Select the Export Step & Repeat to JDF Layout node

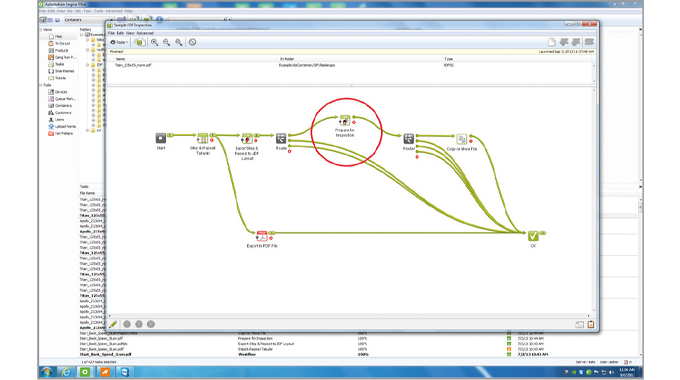point(247,138)
